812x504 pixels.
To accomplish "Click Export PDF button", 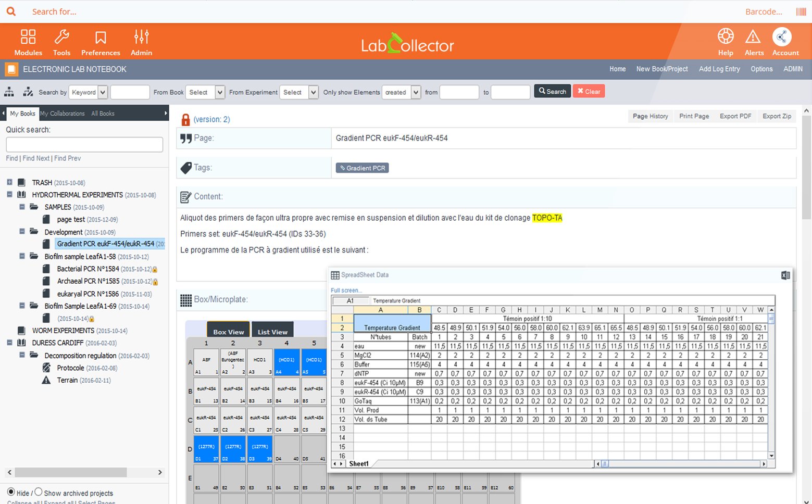I will click(735, 116).
